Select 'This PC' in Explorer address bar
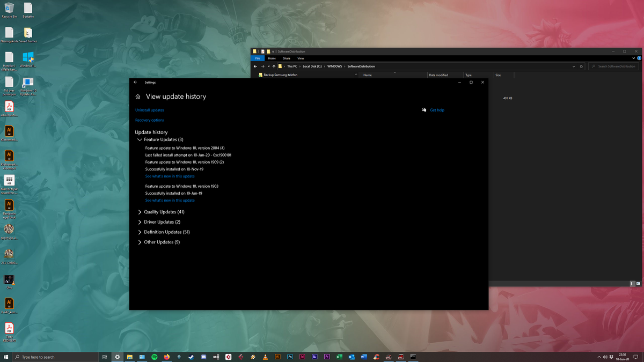644x362 pixels. coord(292,67)
